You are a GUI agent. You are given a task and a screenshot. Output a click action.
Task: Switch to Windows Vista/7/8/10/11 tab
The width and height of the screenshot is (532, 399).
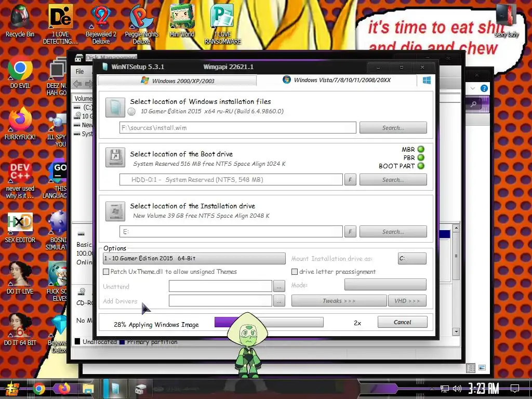337,80
